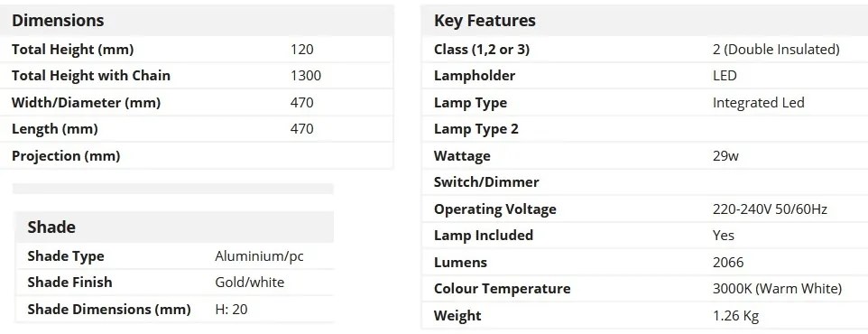Click the 1300 chain height value
Screen dimensions: 868x334
[x=306, y=75]
